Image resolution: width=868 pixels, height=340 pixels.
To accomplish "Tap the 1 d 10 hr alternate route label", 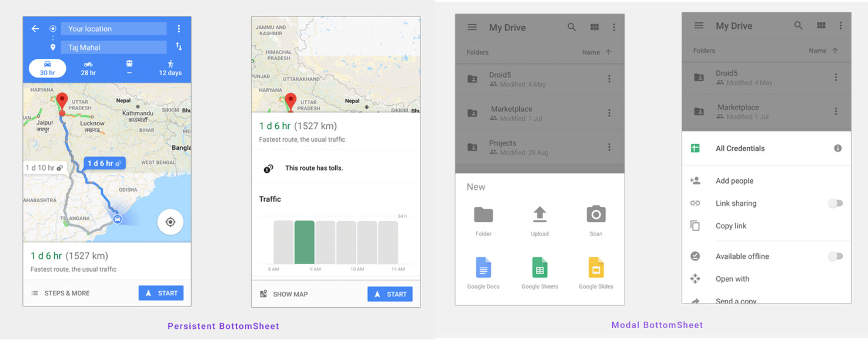I will point(44,168).
